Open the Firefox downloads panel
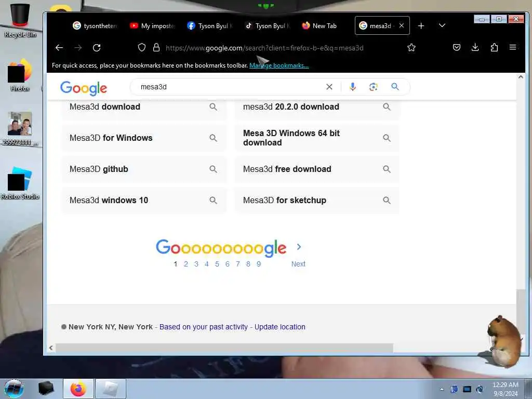 pos(475,47)
